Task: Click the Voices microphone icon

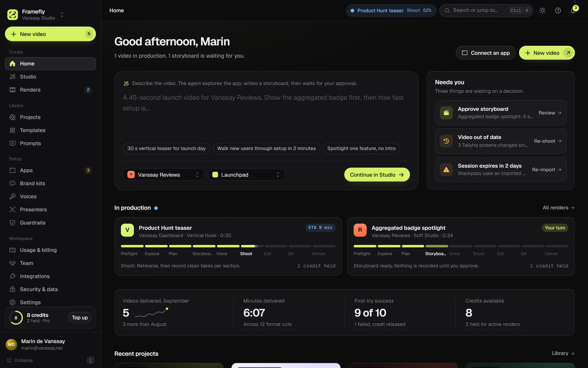Action: click(x=13, y=196)
